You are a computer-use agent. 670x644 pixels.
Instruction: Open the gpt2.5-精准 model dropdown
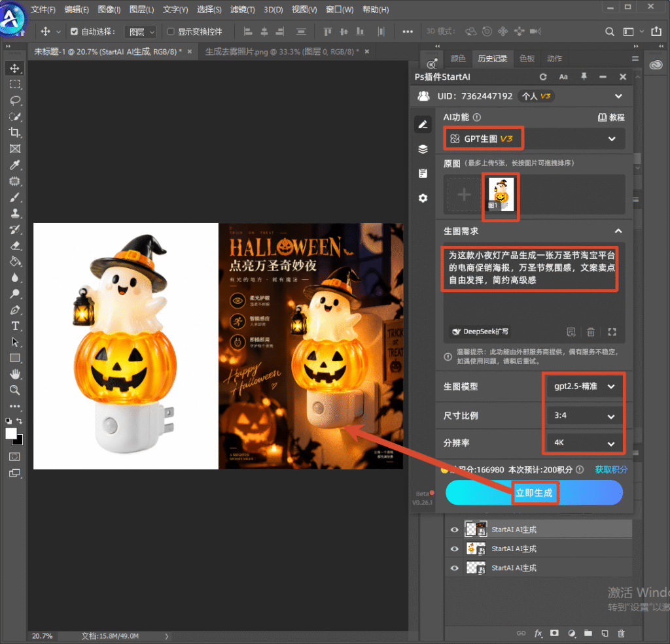pyautogui.click(x=583, y=386)
